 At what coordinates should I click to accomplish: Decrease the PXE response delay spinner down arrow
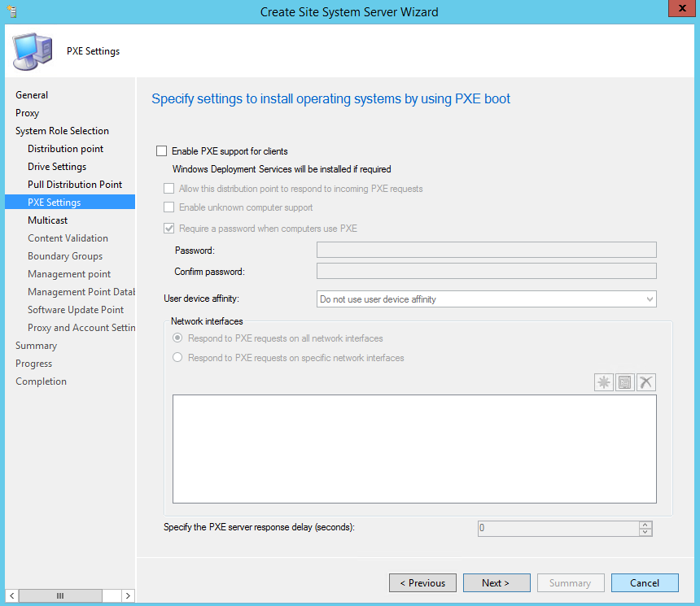tap(645, 532)
